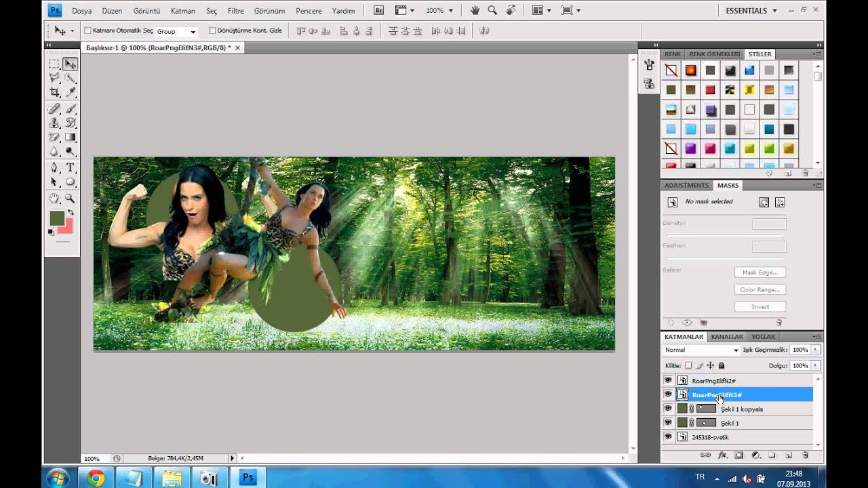Hide the RoarPngElifN2# layer
The width and height of the screenshot is (868, 488).
[x=668, y=380]
